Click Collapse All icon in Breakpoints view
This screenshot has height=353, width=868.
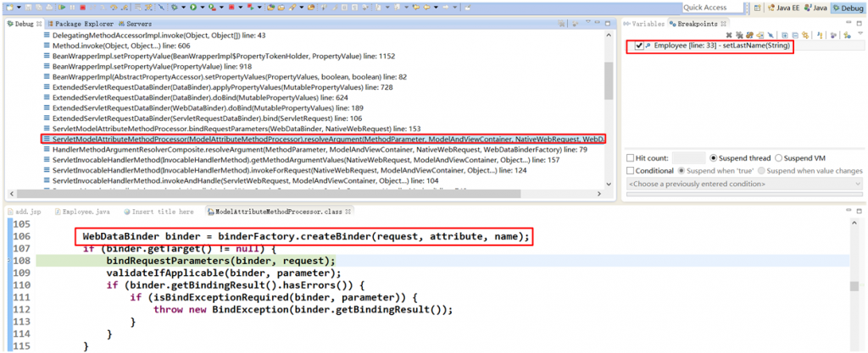(795, 36)
